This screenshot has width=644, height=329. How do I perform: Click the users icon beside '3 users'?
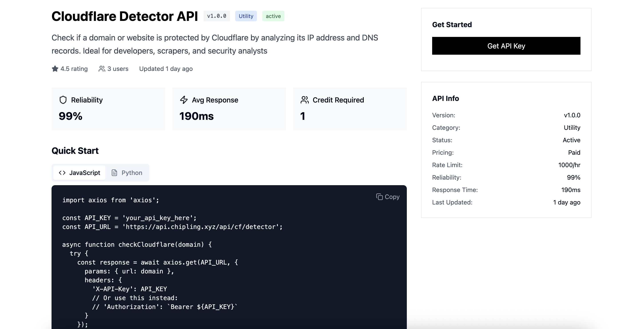point(102,68)
